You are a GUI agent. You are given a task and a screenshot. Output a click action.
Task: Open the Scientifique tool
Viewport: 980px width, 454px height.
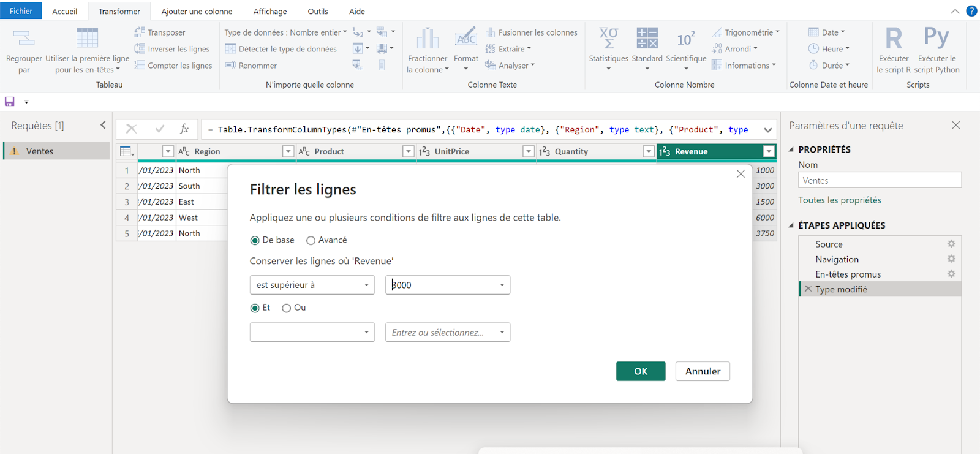click(x=686, y=49)
